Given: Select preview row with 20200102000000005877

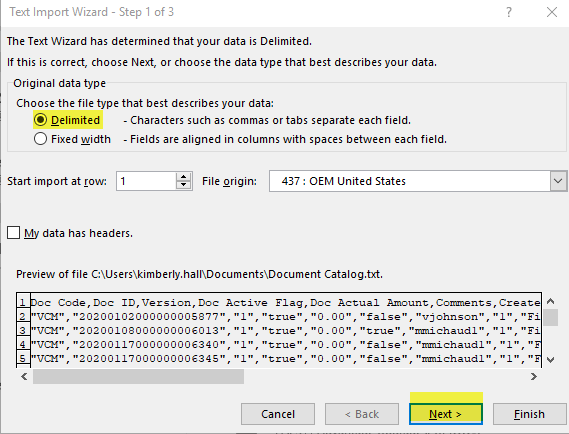Looking at the screenshot, I should click(x=279, y=316).
